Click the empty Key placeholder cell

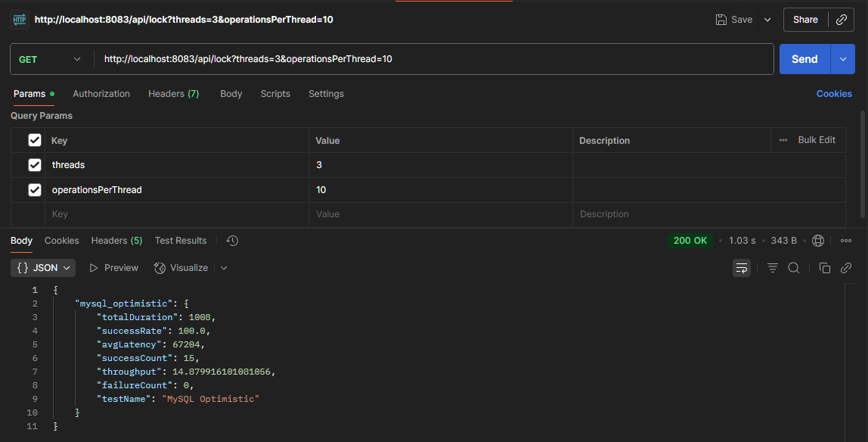point(177,214)
